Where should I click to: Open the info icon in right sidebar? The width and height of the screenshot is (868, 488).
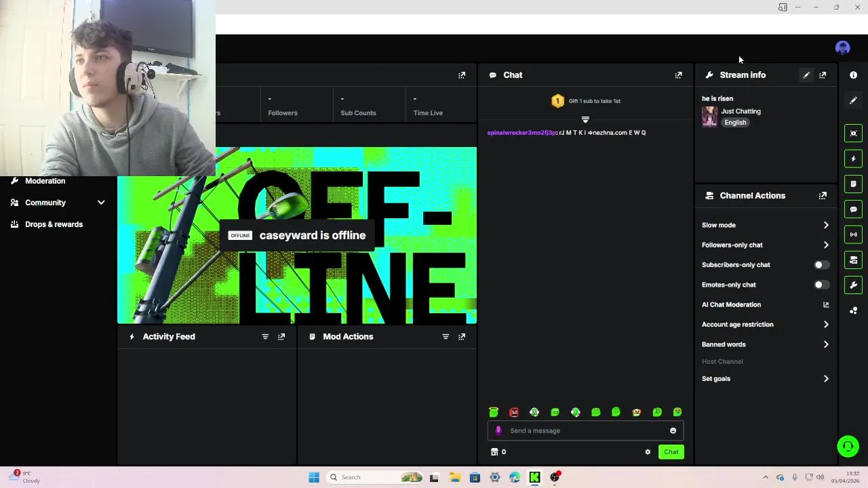point(853,75)
